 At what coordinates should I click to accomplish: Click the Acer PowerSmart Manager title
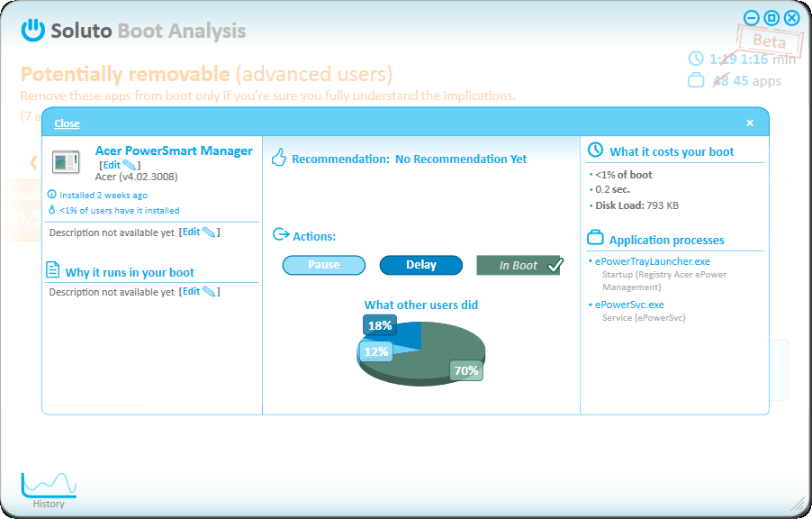(x=174, y=150)
